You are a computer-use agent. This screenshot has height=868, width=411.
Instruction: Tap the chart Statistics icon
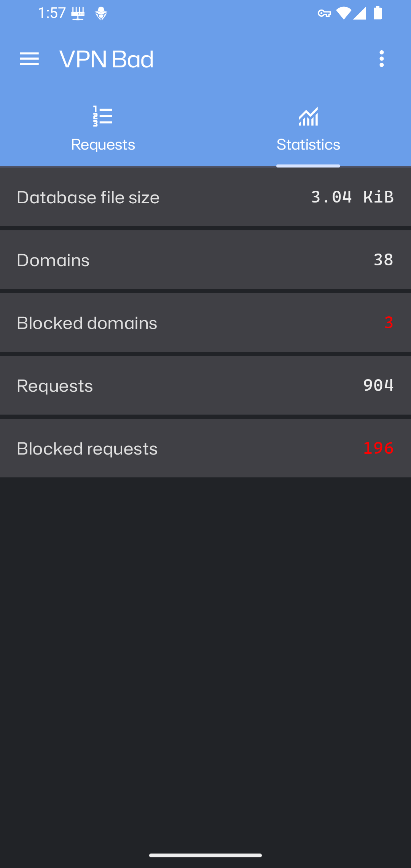[308, 116]
